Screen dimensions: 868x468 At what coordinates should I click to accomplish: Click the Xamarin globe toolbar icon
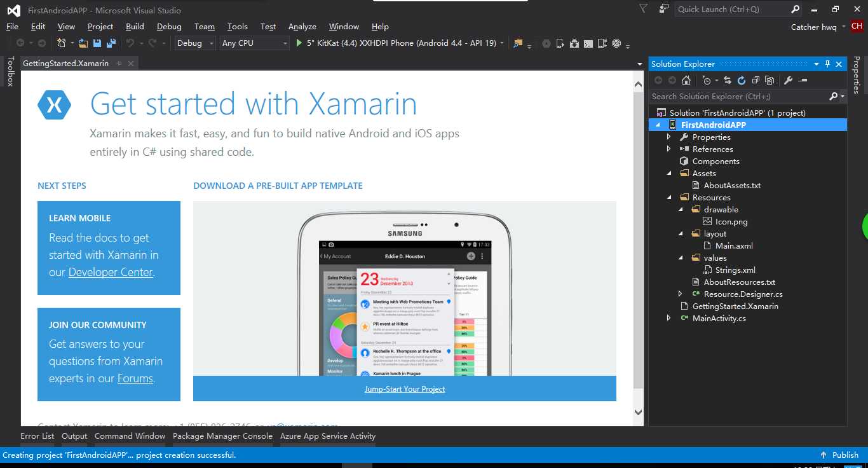click(616, 43)
